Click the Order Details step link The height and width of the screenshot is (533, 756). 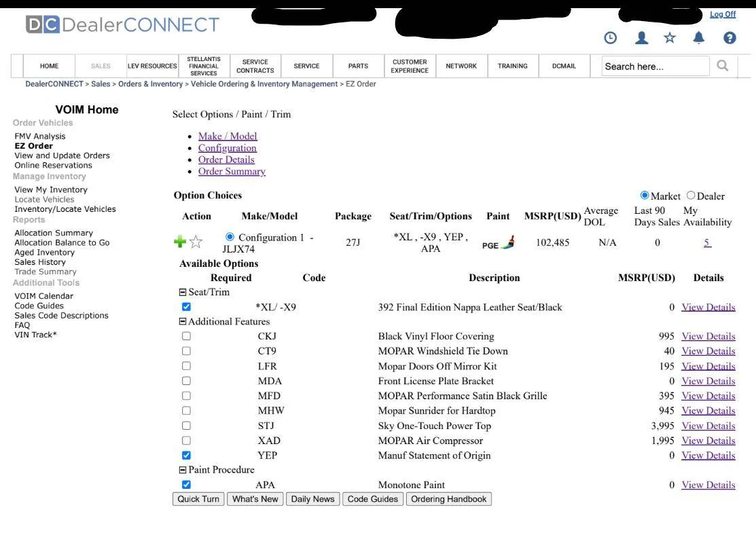click(226, 160)
